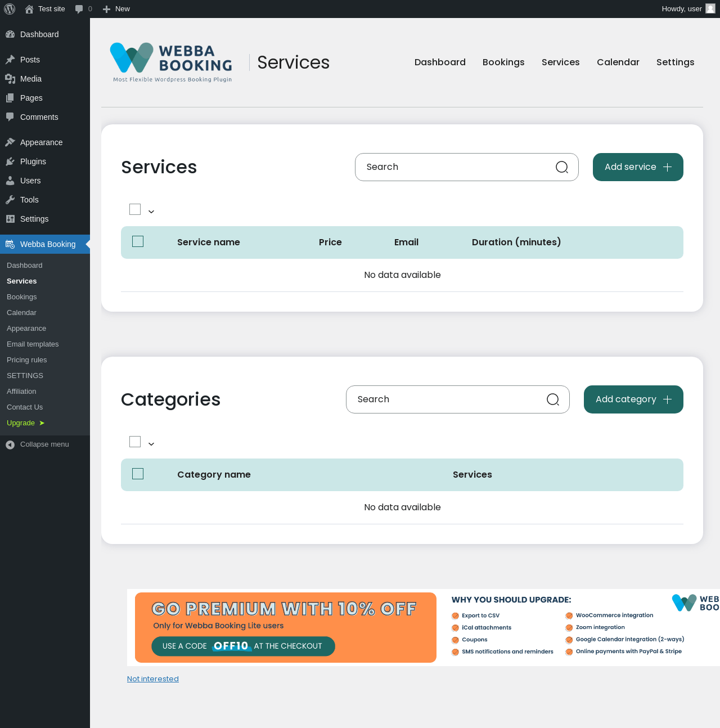
Task: Check the bulk-select box above Services table
Action: tap(135, 209)
